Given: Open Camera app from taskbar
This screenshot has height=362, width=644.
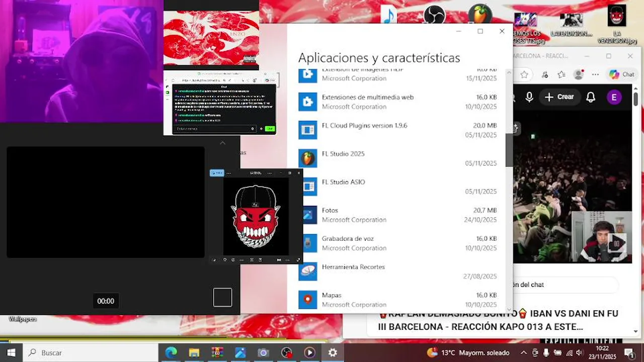Looking at the screenshot, I should [x=263, y=353].
